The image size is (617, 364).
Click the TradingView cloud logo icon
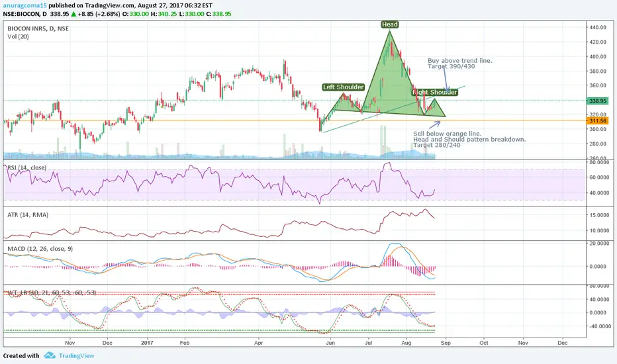coord(50,355)
